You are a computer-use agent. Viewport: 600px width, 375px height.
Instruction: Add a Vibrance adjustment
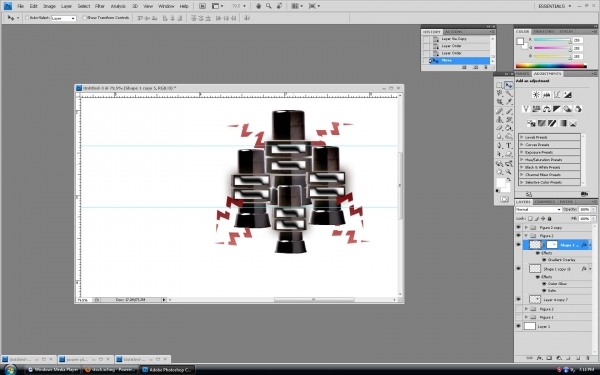coord(526,109)
